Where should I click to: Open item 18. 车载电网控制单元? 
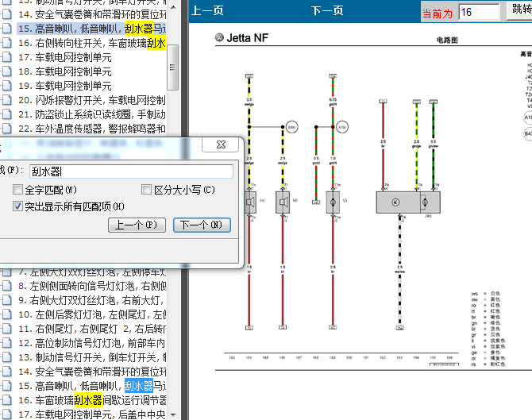click(65, 71)
